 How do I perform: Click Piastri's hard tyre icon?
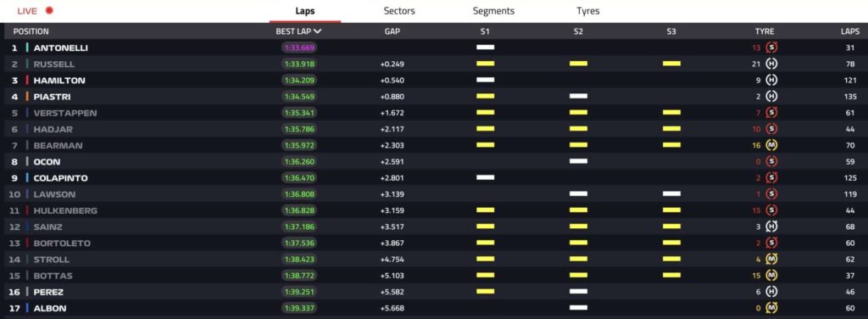tap(771, 97)
